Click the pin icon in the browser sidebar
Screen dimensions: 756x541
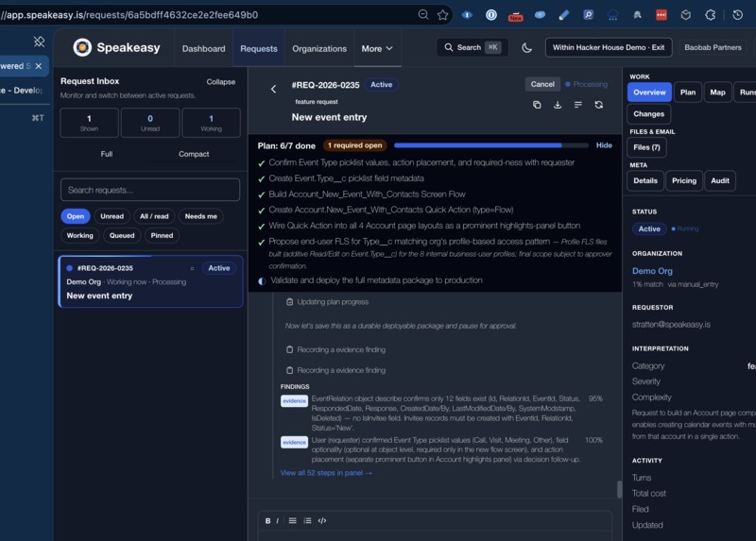[x=39, y=42]
